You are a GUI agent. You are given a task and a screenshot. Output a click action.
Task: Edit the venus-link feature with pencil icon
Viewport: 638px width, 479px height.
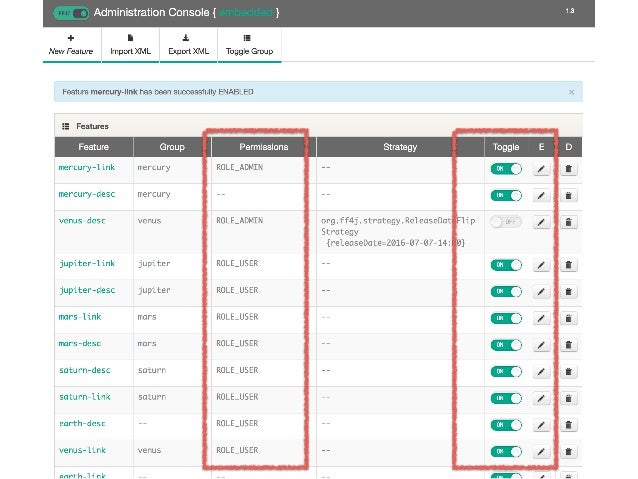pyautogui.click(x=541, y=452)
